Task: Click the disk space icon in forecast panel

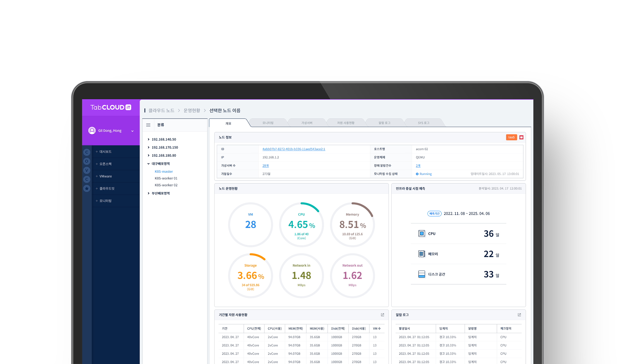Action: (421, 274)
